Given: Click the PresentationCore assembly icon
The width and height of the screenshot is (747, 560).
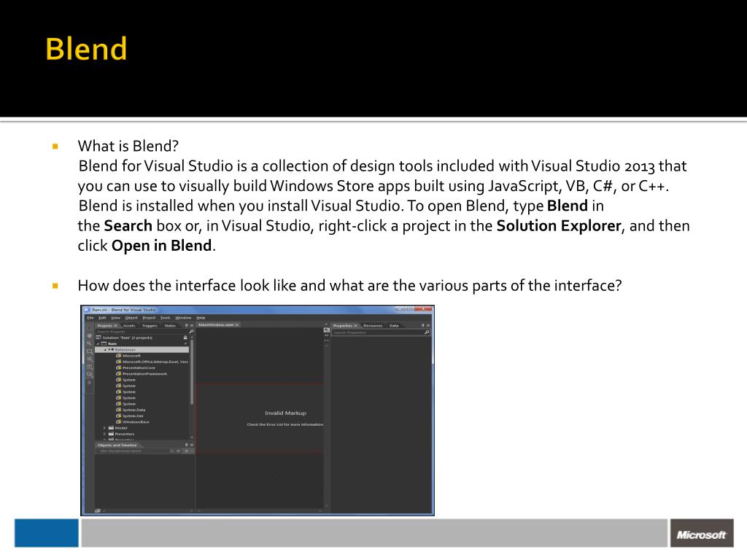Looking at the screenshot, I should 119,367.
